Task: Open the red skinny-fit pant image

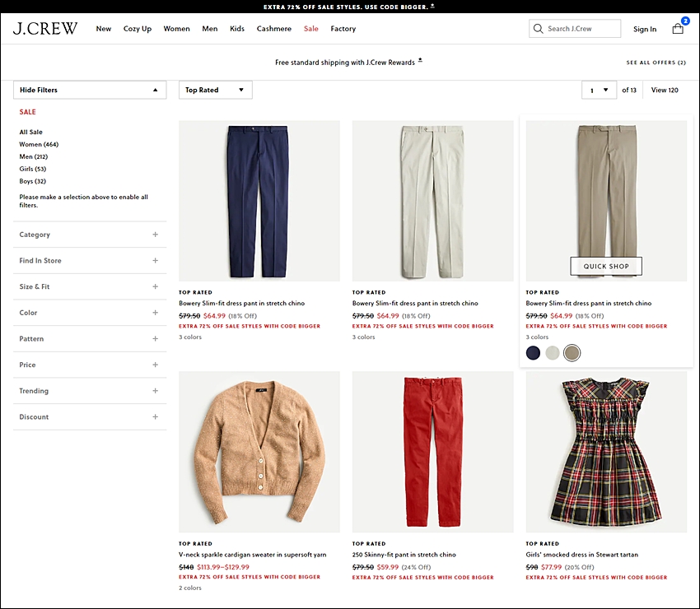Action: coord(432,452)
